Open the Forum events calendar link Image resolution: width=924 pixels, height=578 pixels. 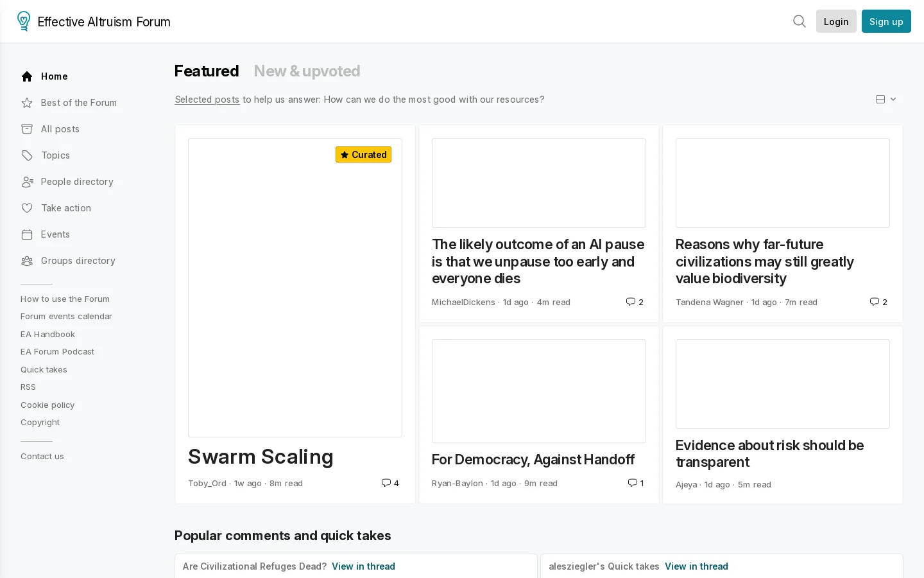66,316
